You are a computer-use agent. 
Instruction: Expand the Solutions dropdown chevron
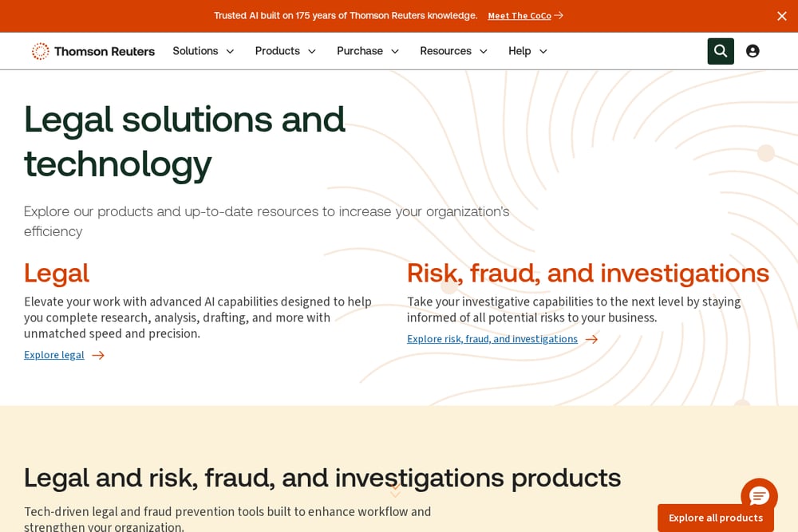point(230,51)
